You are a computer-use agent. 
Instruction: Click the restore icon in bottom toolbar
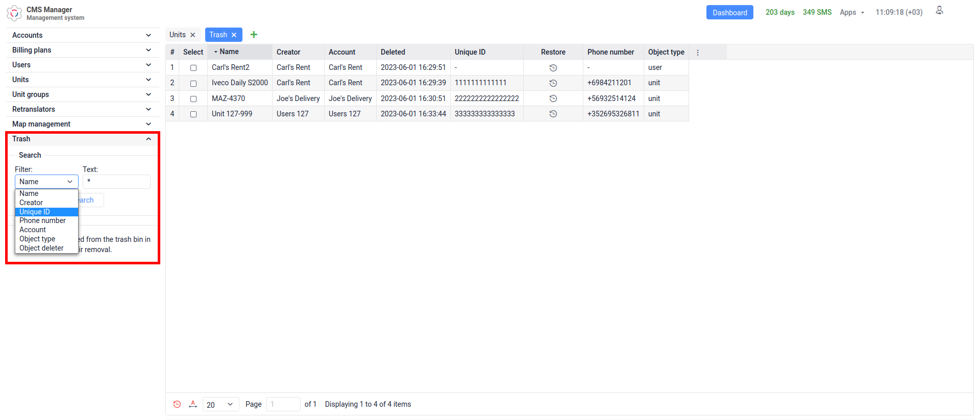(x=177, y=404)
